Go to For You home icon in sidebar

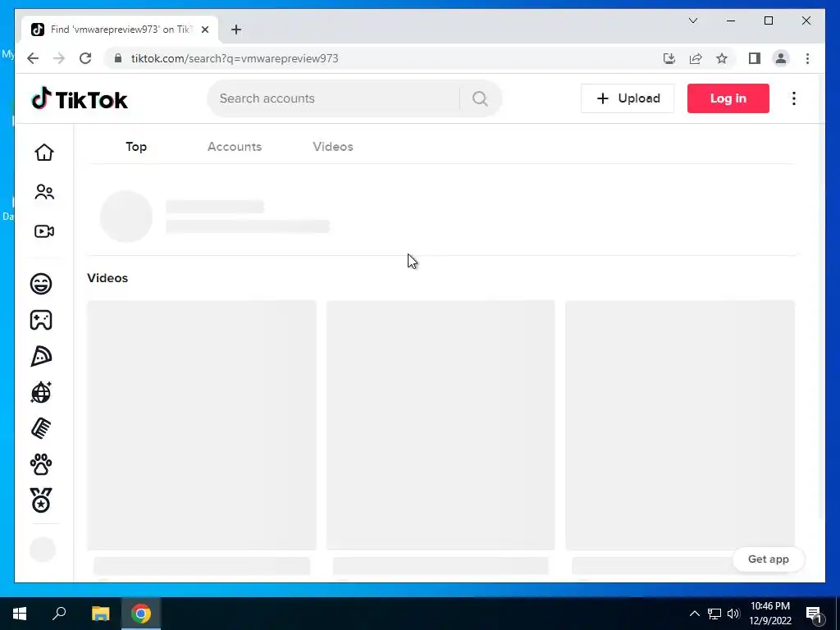click(x=44, y=152)
